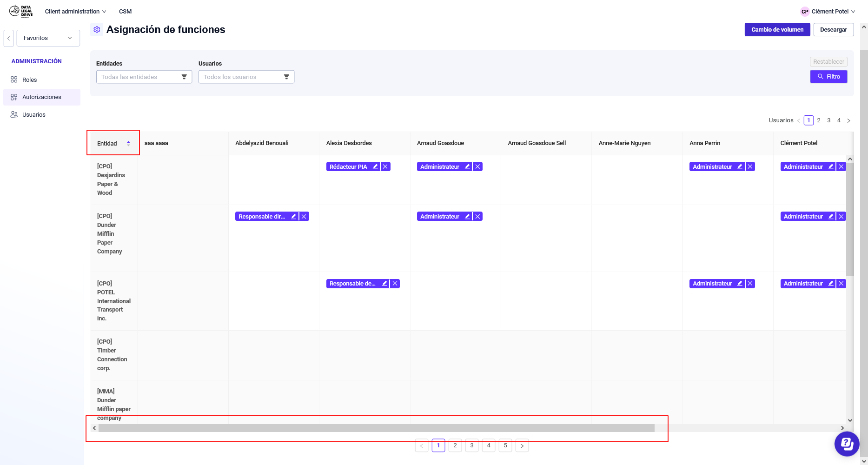Viewport: 868px width, 465px height.
Task: Sort table by Entidad column arrows
Action: tap(128, 143)
